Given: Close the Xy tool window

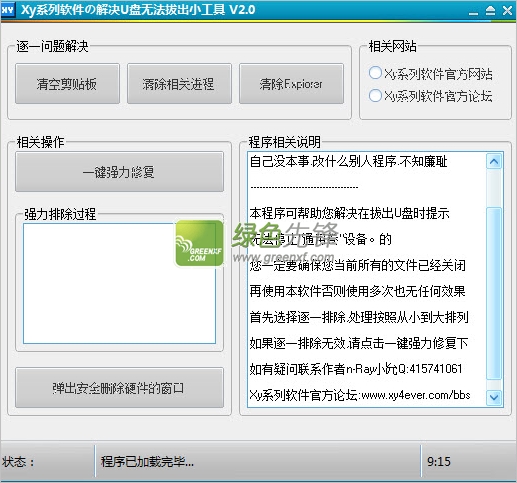Looking at the screenshot, I should click(x=507, y=11).
